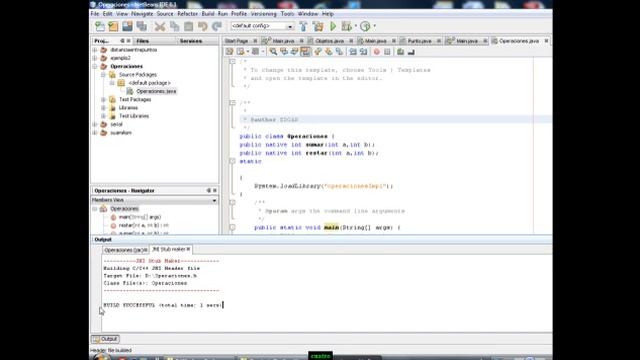Screen dimensions: 640x360
Task: Click the Undo arrow icon
Action: [x=202, y=27]
